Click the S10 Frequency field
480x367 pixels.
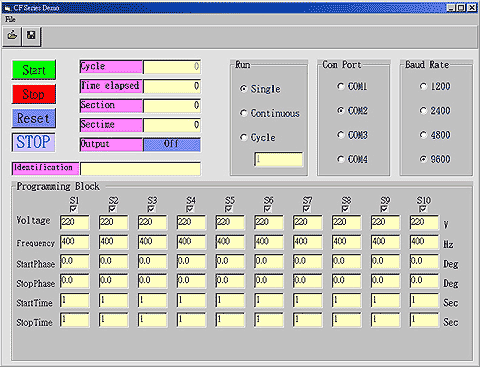click(424, 242)
